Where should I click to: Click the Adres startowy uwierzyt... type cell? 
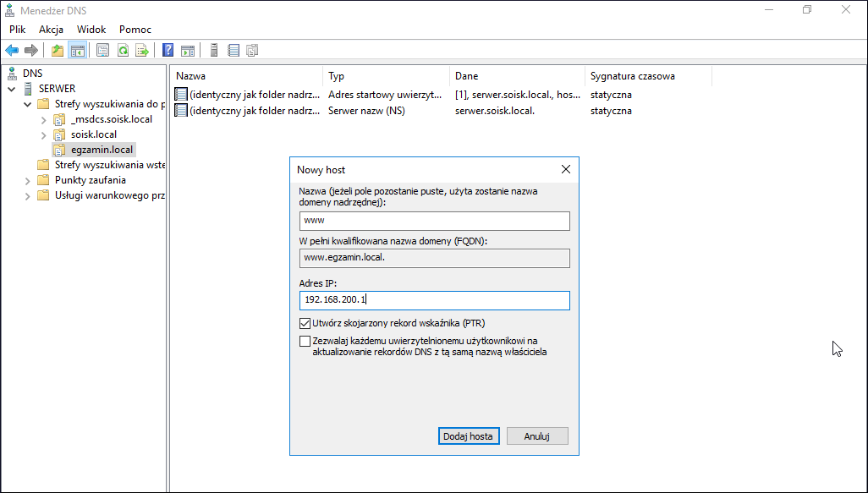tap(385, 95)
